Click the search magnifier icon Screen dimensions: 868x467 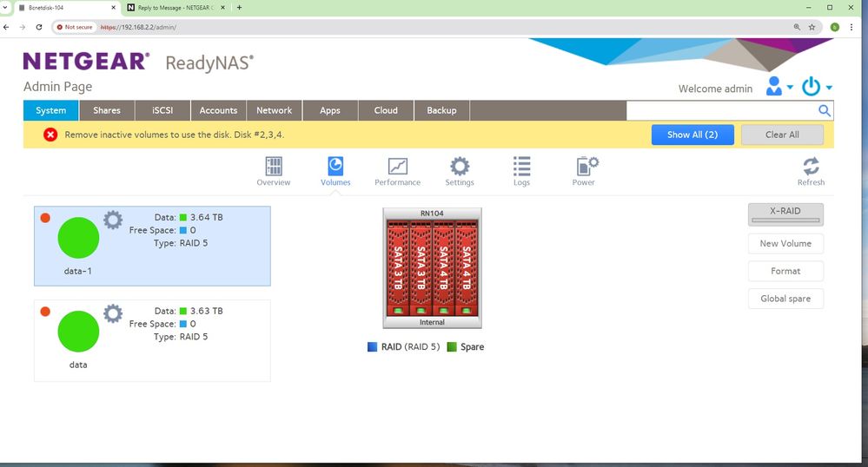tap(825, 111)
